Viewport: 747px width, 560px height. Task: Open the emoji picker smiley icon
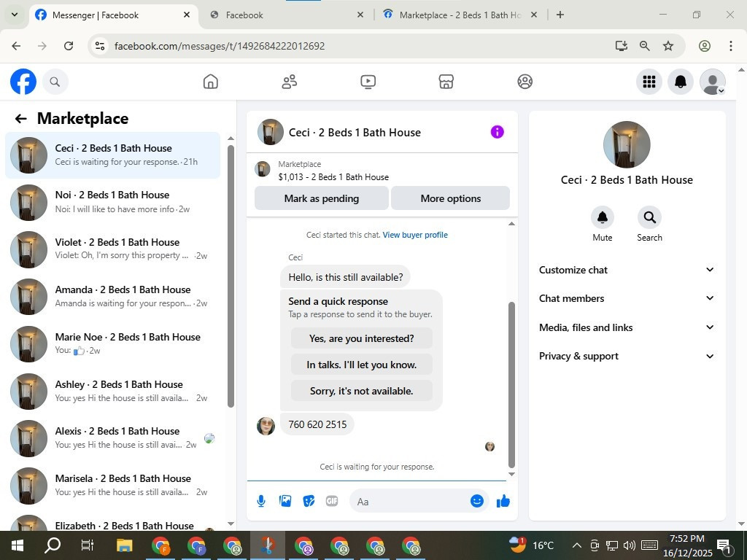pos(477,501)
